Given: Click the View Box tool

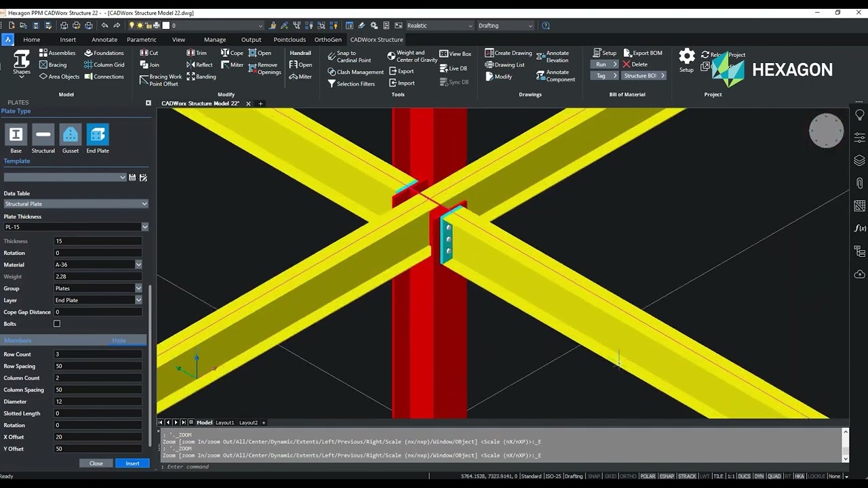Looking at the screenshot, I should (x=455, y=54).
